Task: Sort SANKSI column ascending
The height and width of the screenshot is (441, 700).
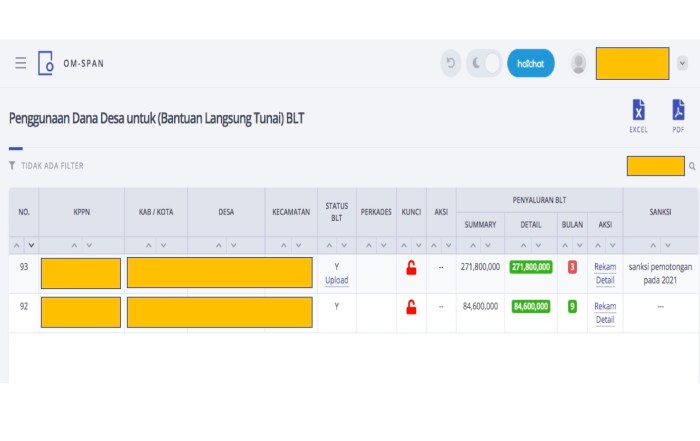Action: point(653,245)
